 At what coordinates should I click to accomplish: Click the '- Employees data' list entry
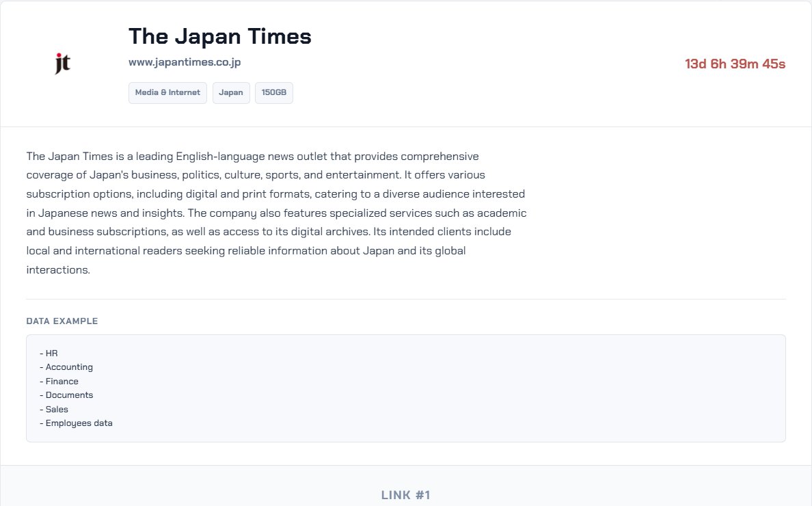76,423
